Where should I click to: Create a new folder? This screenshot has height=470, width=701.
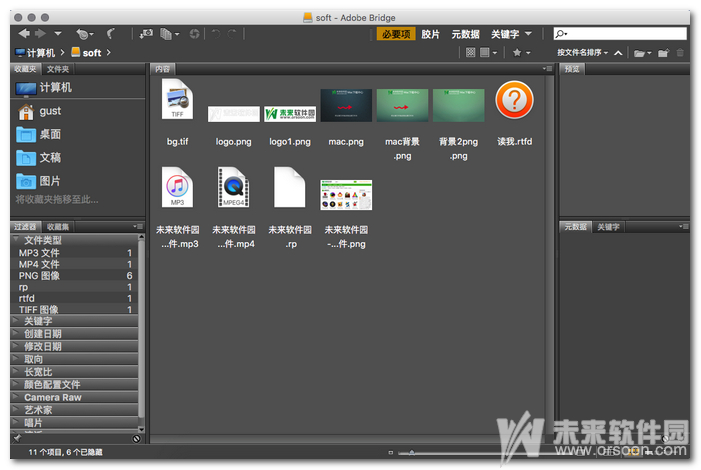tap(663, 53)
